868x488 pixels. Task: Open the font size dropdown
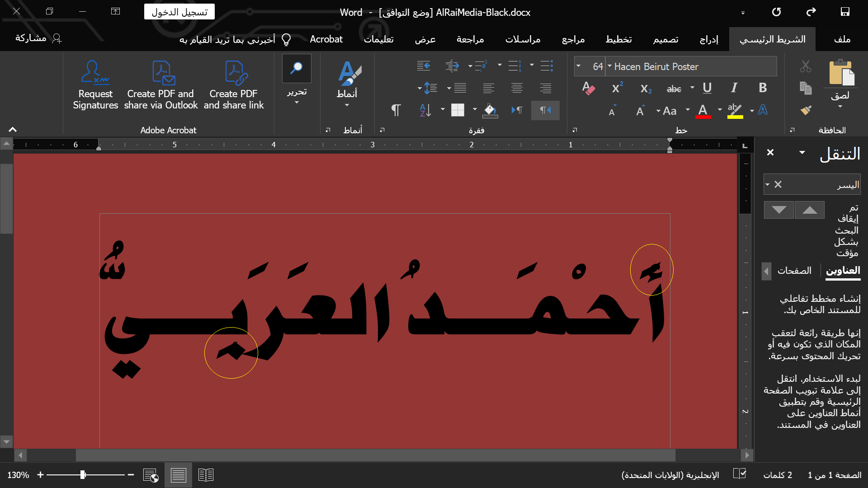[578, 66]
